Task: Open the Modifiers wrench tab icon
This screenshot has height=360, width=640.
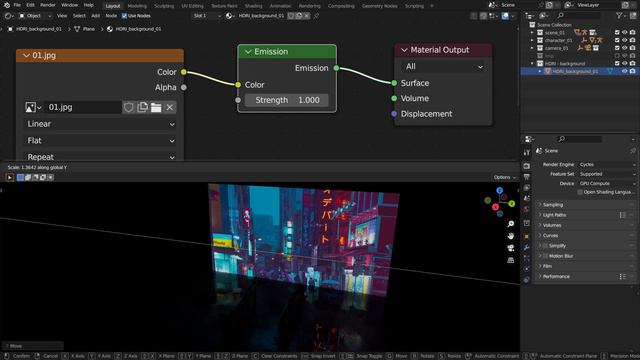Action: pyautogui.click(x=527, y=247)
